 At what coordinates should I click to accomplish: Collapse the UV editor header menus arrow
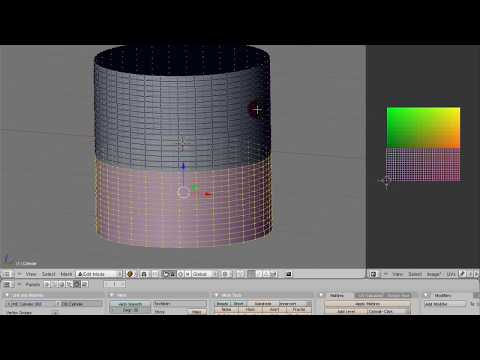point(385,274)
